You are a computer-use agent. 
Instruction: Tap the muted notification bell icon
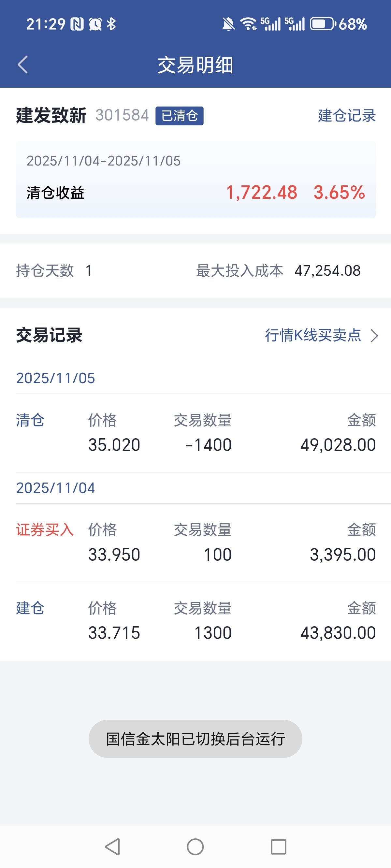[x=228, y=24]
